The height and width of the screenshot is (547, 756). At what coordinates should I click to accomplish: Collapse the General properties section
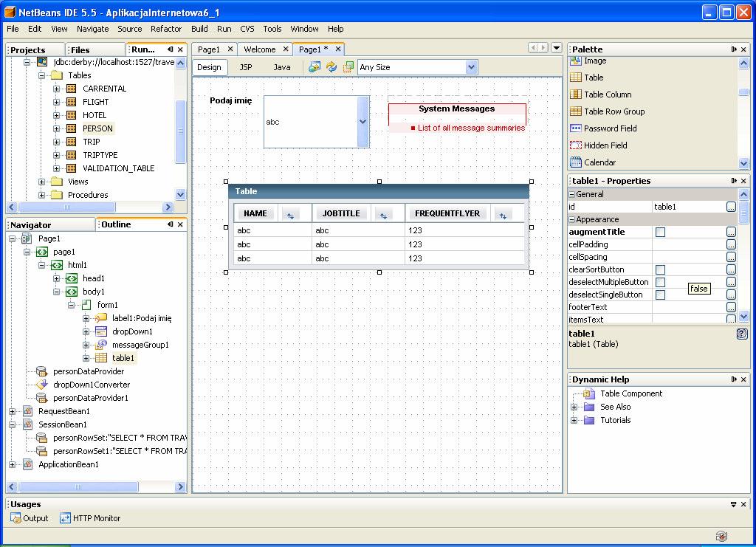(x=572, y=194)
